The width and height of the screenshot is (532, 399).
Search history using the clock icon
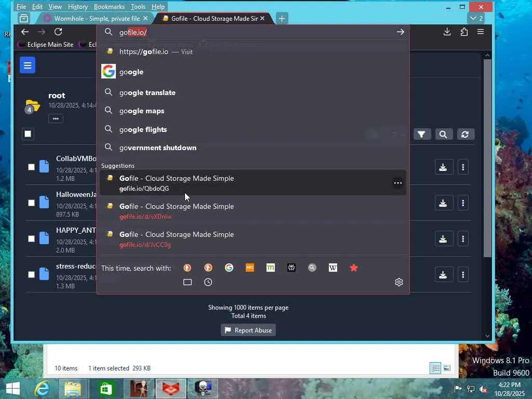pos(208,282)
